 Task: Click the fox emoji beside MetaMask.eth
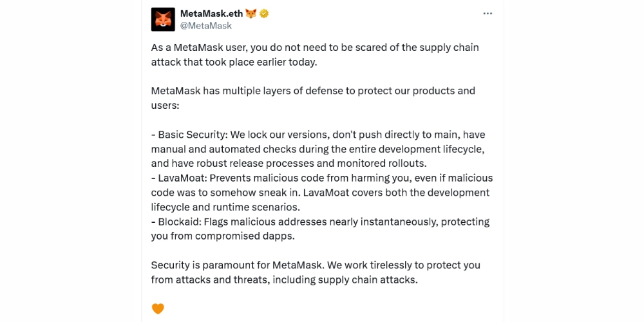251,14
